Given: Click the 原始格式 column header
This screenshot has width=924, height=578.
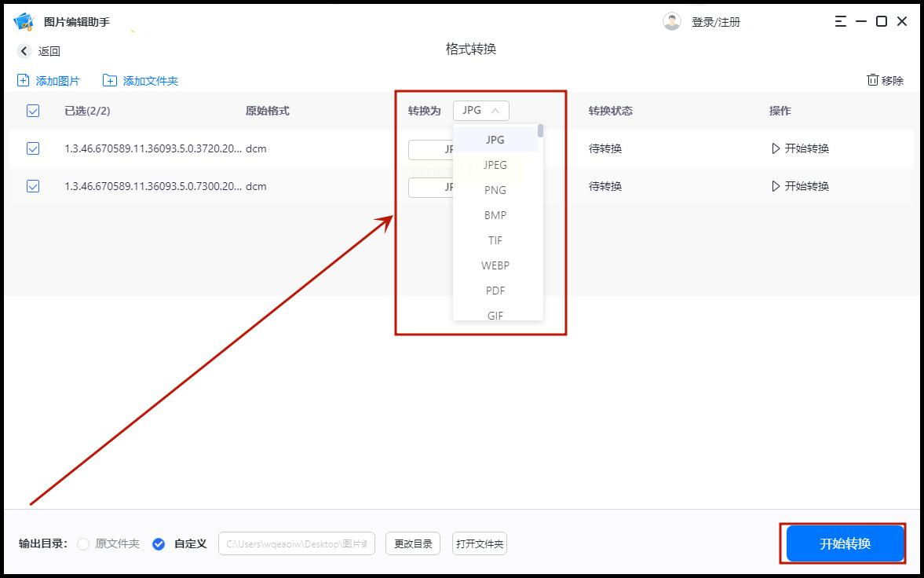Looking at the screenshot, I should pos(268,111).
